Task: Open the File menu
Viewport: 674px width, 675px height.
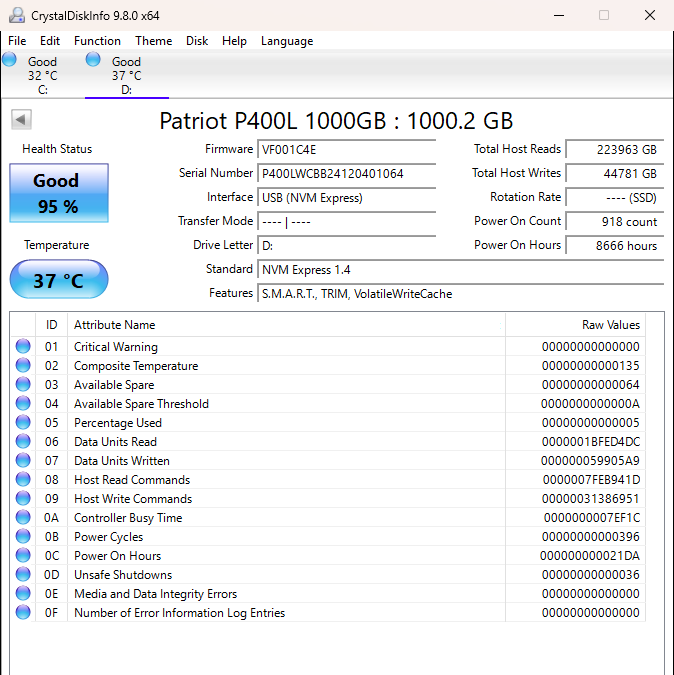Action: click(x=17, y=41)
